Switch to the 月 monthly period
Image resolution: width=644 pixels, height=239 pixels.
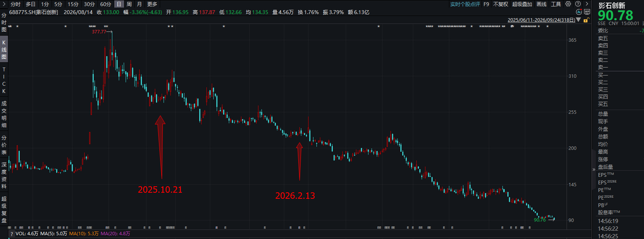[x=139, y=4]
